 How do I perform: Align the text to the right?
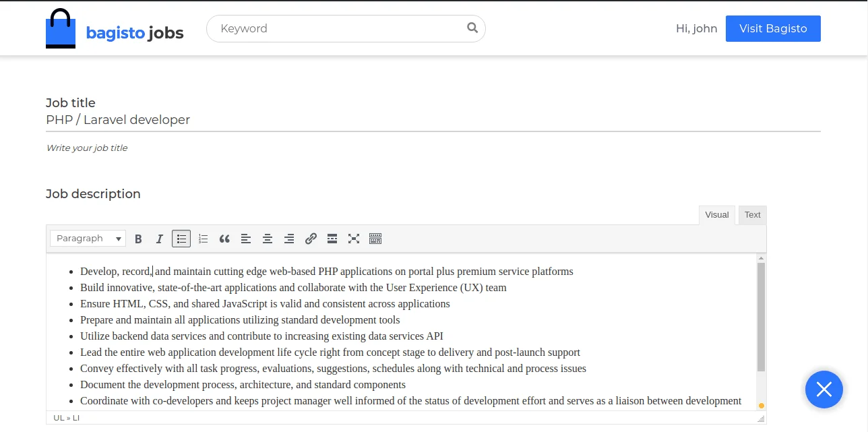pyautogui.click(x=289, y=238)
